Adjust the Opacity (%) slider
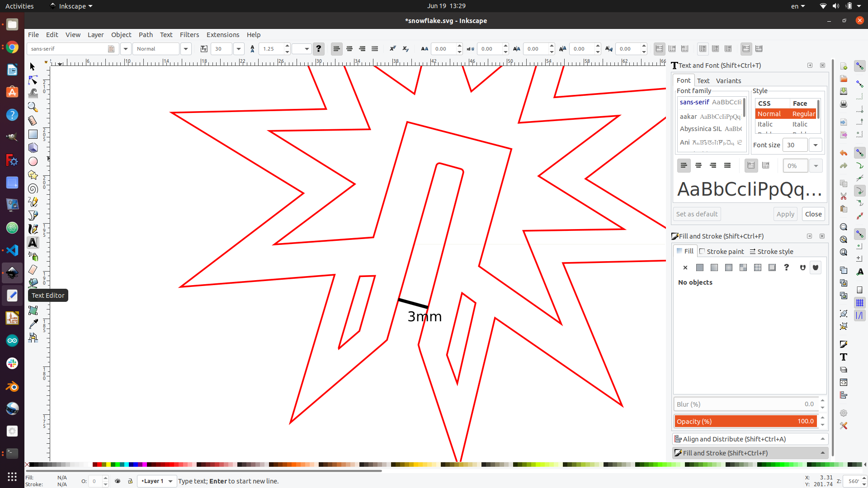Screen dimensions: 868x488 (x=746, y=421)
